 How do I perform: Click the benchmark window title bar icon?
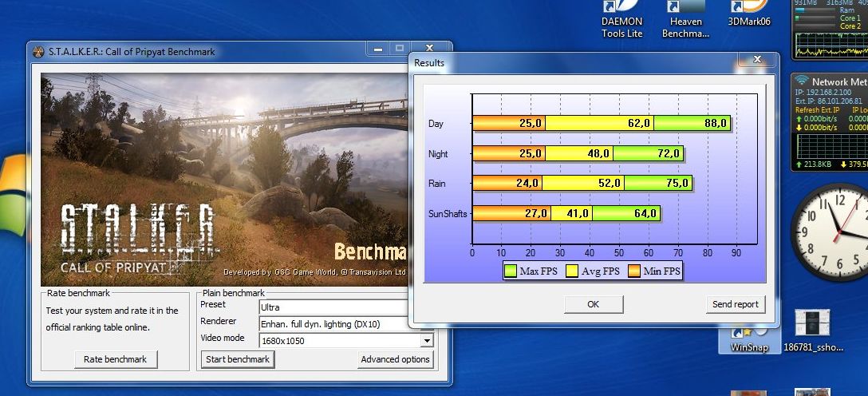[x=38, y=52]
